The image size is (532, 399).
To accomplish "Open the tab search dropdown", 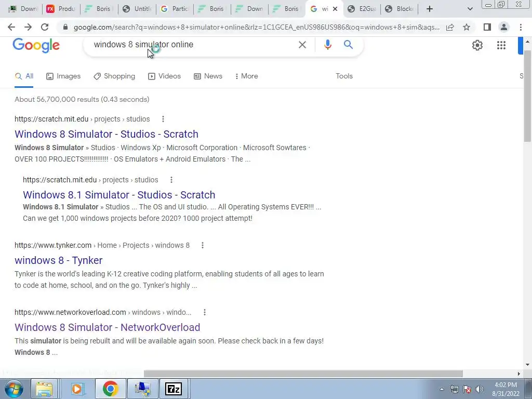I will pos(470,9).
